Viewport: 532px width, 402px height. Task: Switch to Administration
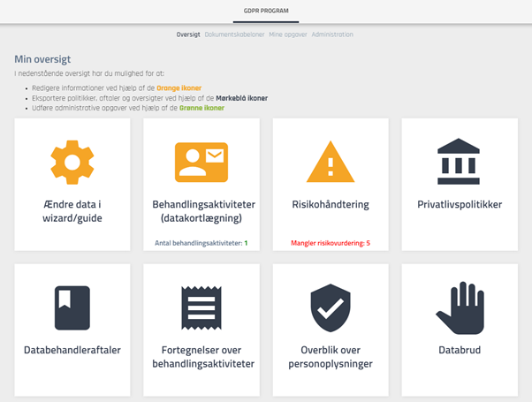(x=332, y=34)
